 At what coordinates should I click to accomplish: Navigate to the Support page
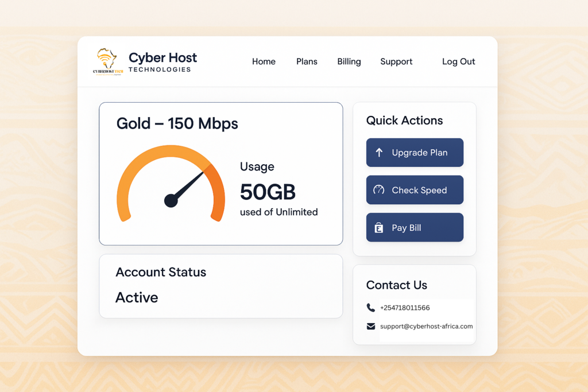(x=396, y=61)
